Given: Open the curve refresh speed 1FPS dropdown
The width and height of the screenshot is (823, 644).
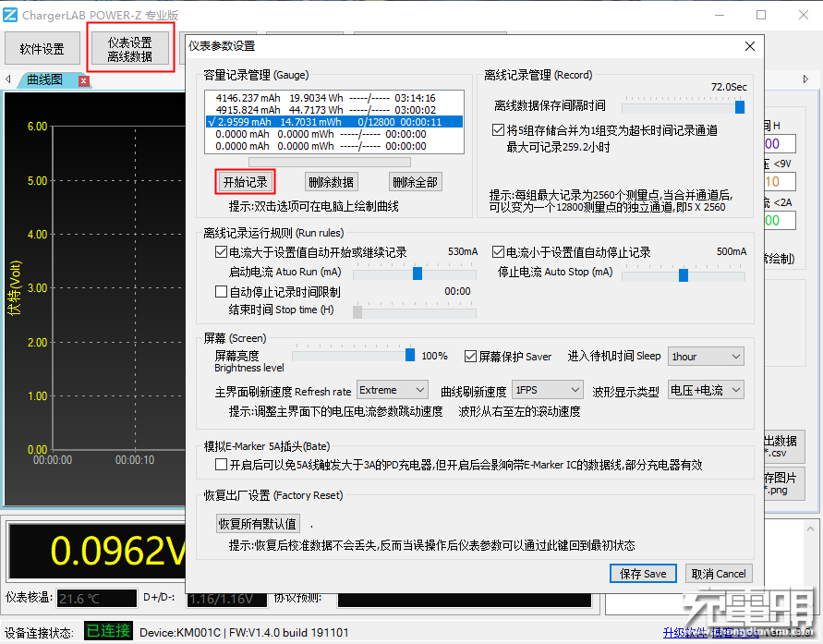Looking at the screenshot, I should click(547, 390).
